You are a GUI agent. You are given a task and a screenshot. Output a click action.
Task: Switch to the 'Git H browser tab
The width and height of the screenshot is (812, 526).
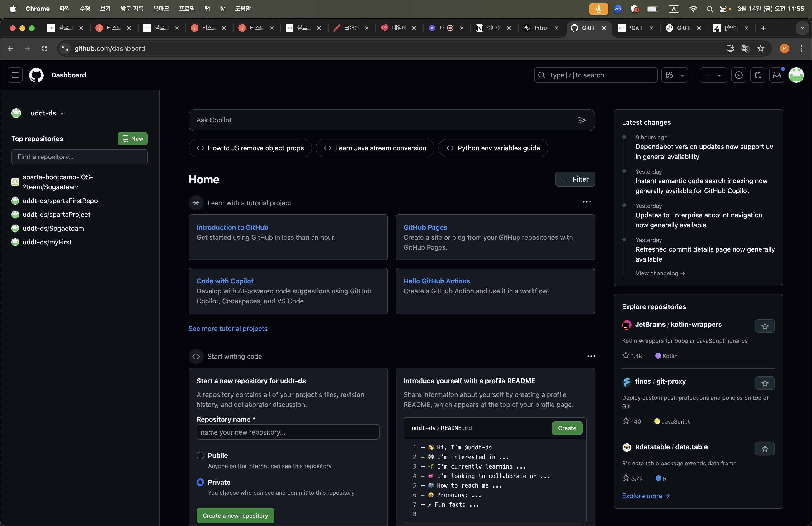pyautogui.click(x=636, y=28)
